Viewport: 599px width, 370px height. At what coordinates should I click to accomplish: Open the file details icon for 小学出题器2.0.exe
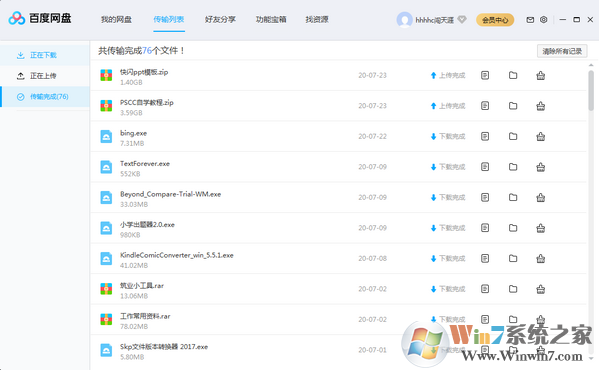tap(485, 228)
